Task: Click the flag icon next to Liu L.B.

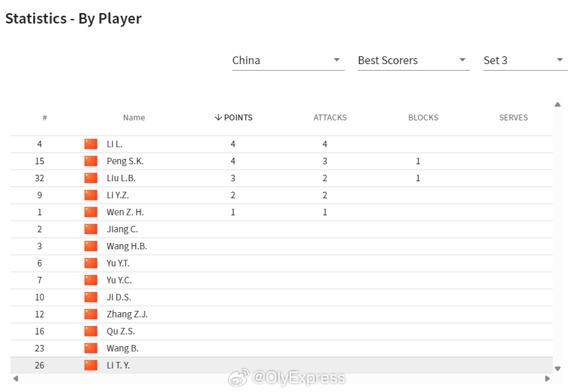Action: [91, 178]
